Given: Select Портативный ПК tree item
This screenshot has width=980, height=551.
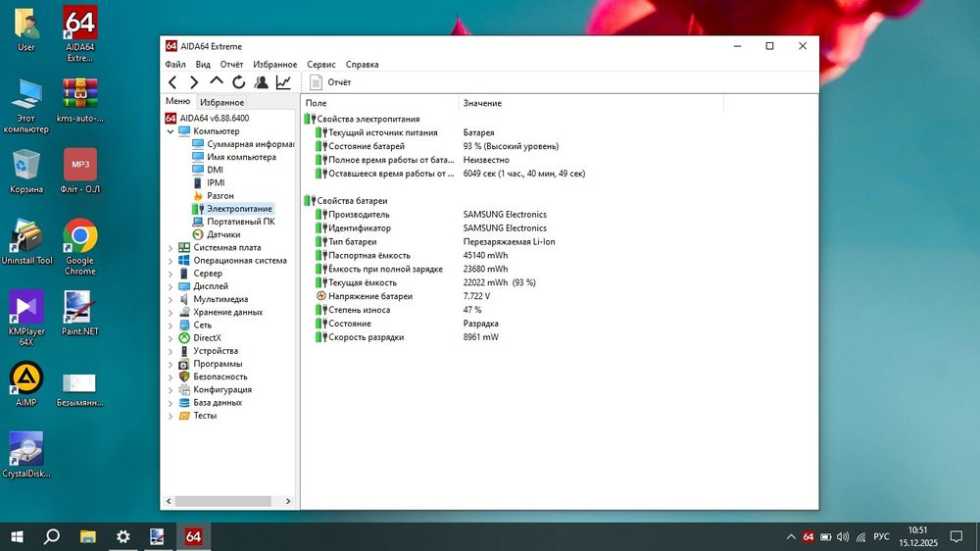Looking at the screenshot, I should 233,222.
